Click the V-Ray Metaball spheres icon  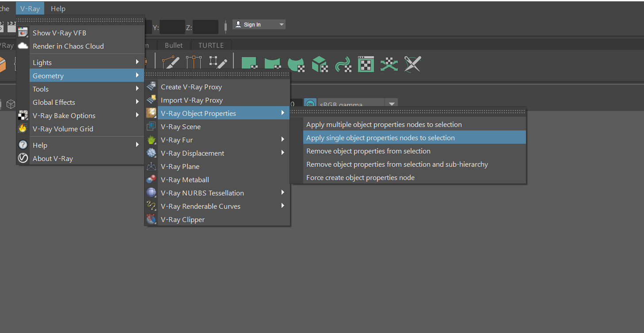tap(152, 180)
